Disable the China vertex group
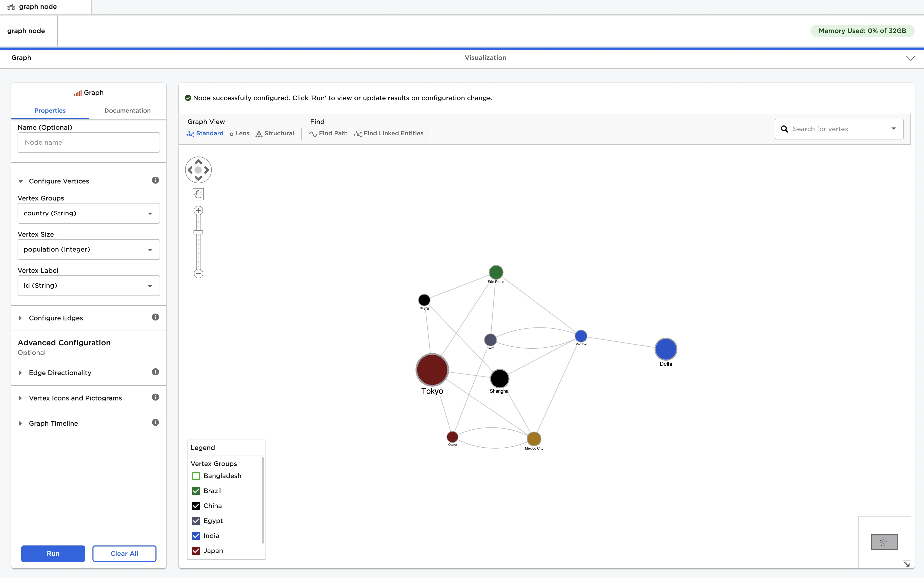 point(196,506)
